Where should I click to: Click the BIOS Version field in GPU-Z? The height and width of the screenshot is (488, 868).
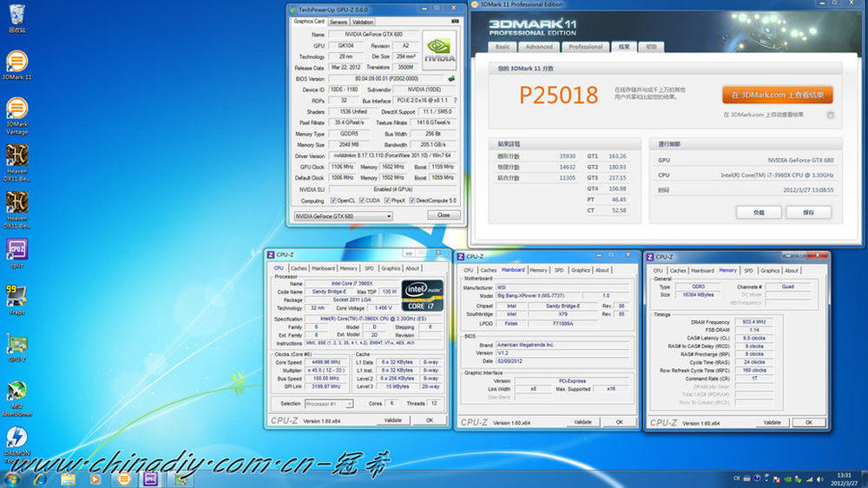(387, 79)
